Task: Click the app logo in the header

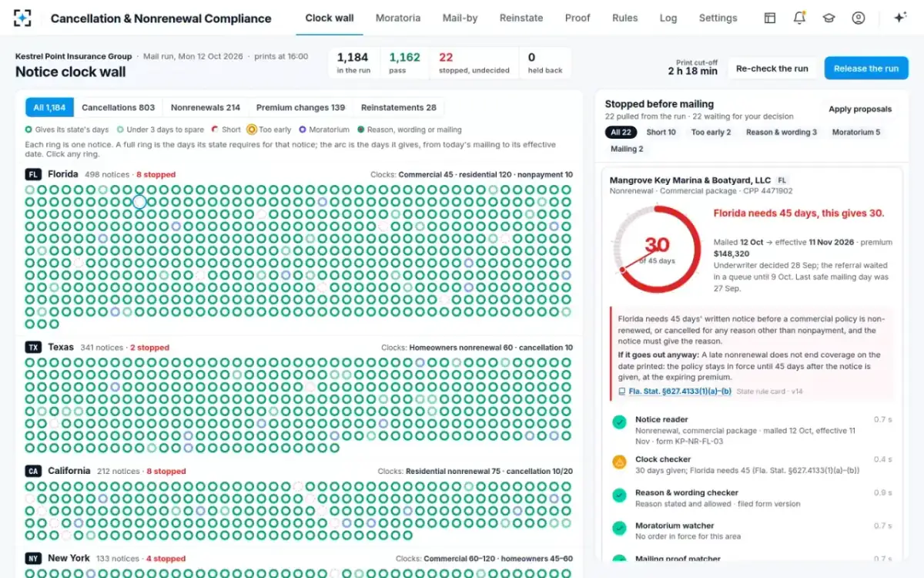Action: 22,18
